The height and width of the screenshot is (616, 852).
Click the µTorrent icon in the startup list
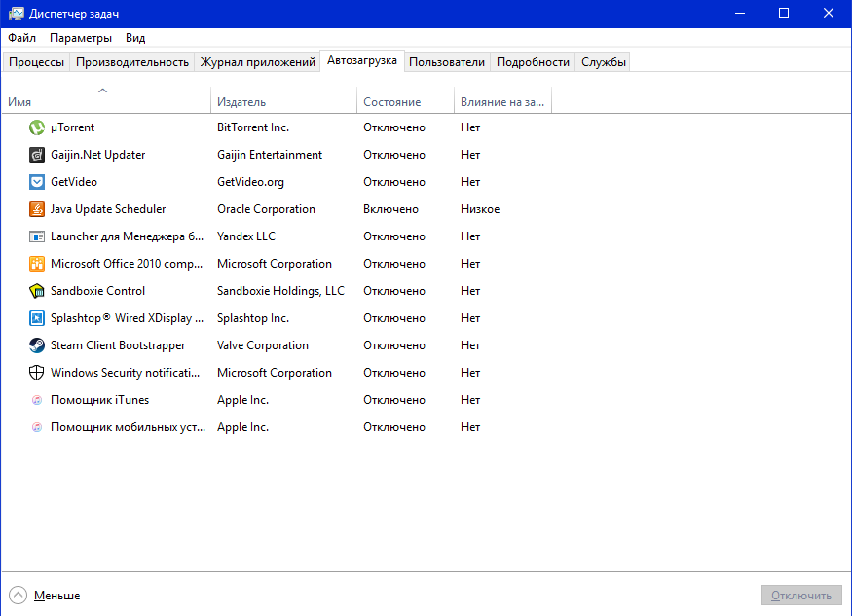coord(36,127)
